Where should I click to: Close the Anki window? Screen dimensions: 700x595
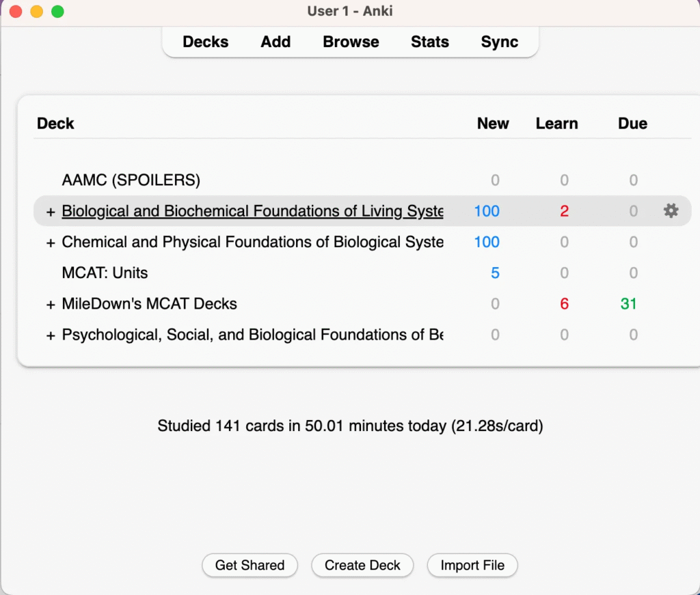(16, 11)
